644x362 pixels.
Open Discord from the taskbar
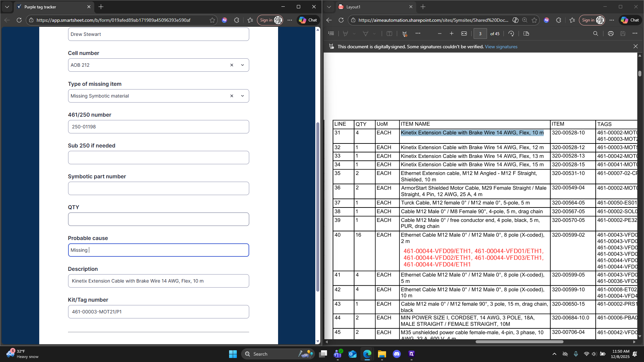pos(397,354)
